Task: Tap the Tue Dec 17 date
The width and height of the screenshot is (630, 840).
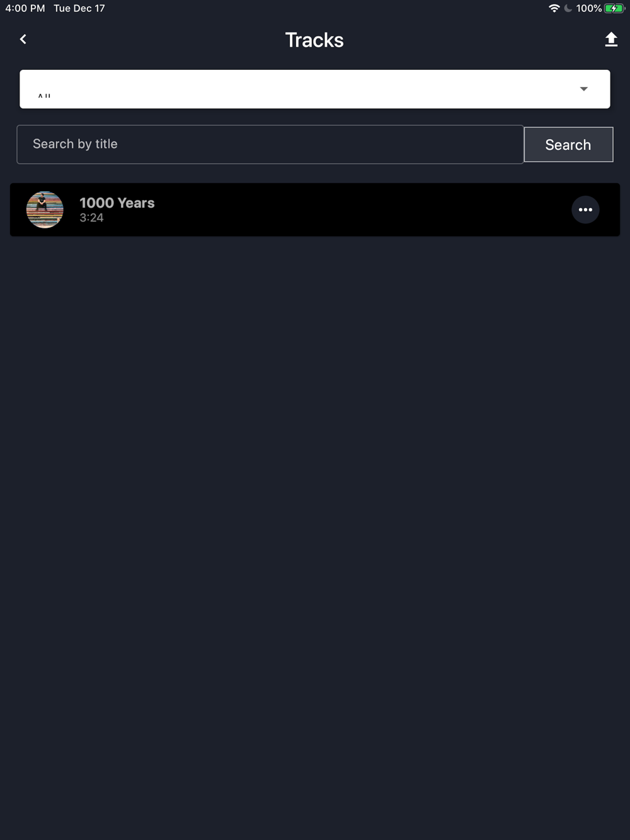Action: coord(79,8)
